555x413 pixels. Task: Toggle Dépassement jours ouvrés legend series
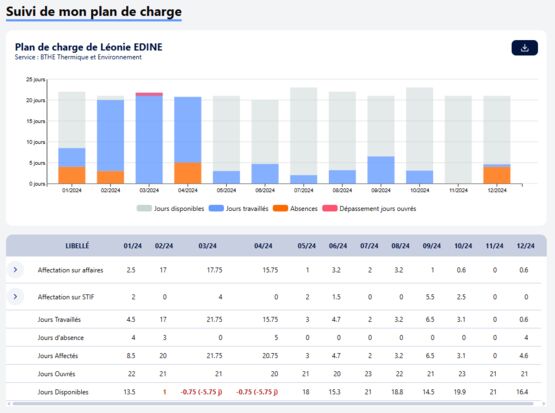369,208
